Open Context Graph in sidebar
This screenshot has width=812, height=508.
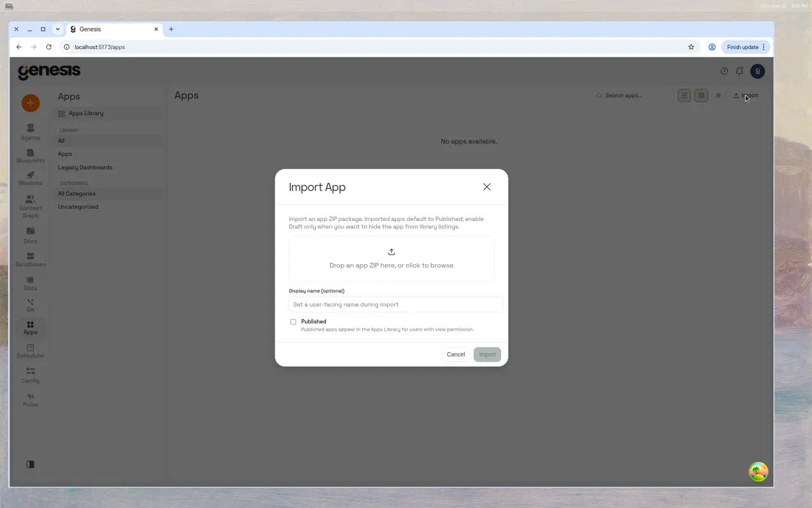pyautogui.click(x=30, y=206)
